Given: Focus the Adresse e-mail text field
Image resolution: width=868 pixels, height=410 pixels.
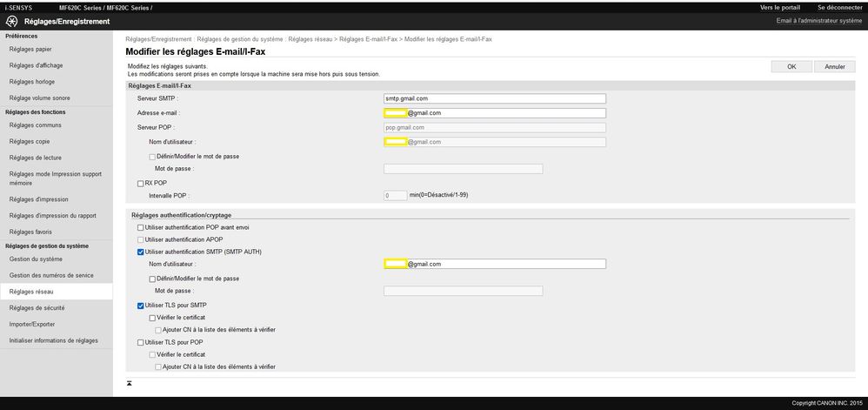Looking at the screenshot, I should [494, 113].
